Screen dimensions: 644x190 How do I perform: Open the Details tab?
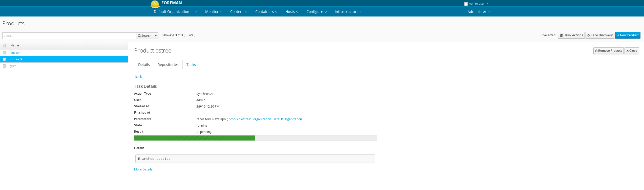coord(144,65)
